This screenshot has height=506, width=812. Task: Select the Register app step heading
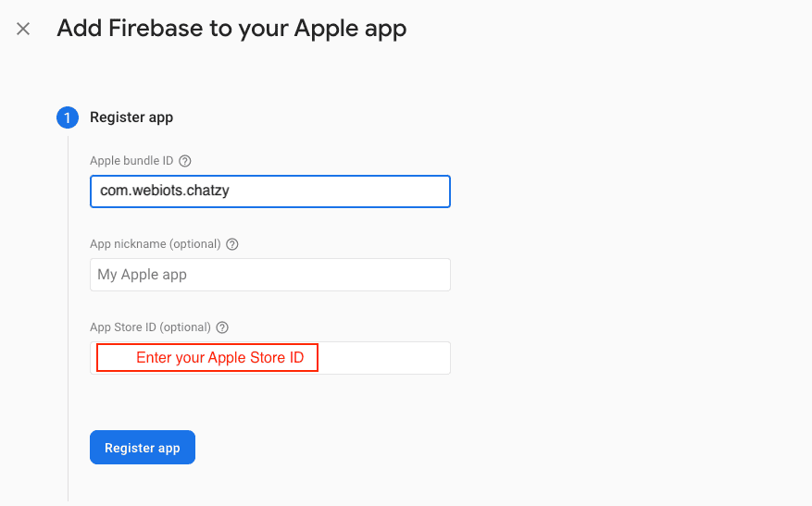131,117
